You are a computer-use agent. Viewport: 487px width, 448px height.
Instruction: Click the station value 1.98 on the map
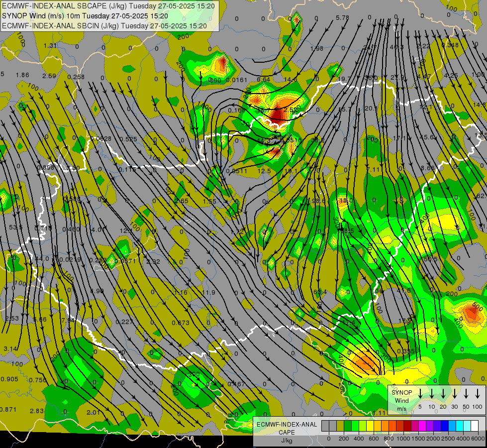[316, 48]
